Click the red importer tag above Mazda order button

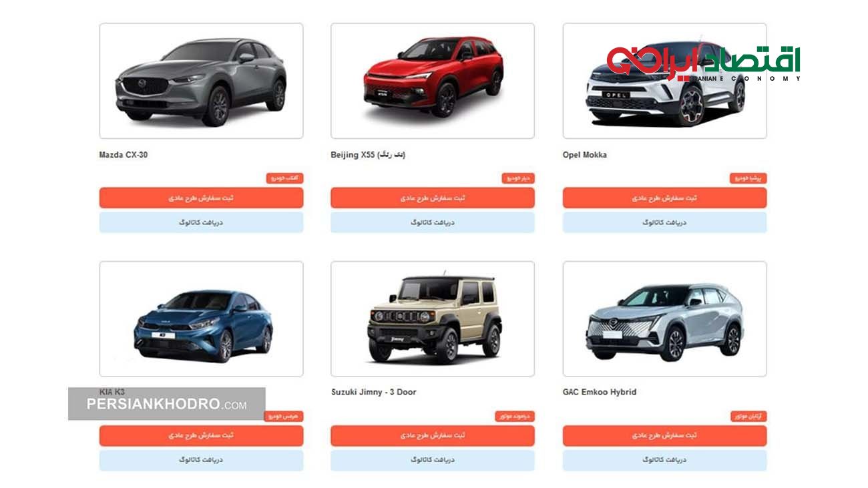coord(285,178)
